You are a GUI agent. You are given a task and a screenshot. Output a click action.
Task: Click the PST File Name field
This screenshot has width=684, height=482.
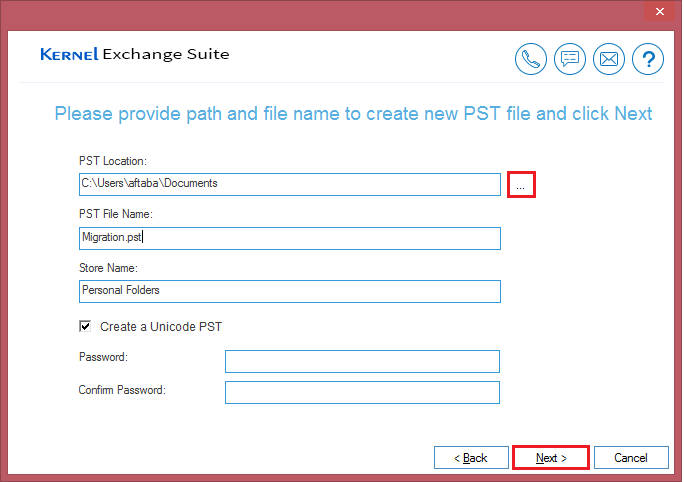point(290,238)
